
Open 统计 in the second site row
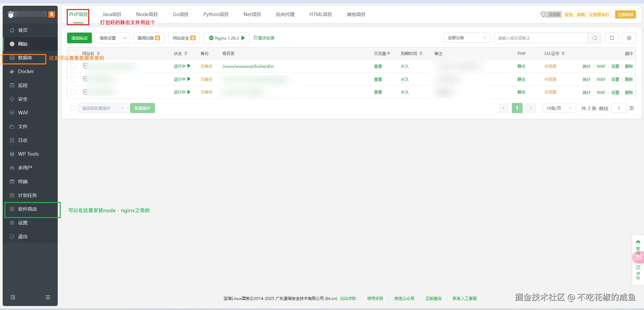tap(587, 79)
